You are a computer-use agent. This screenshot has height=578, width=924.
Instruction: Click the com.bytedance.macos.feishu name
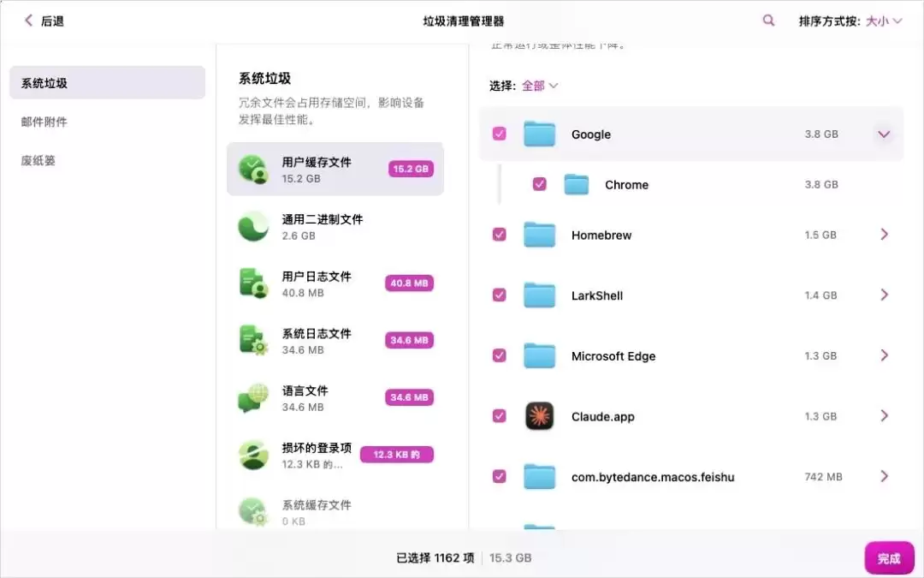653,477
